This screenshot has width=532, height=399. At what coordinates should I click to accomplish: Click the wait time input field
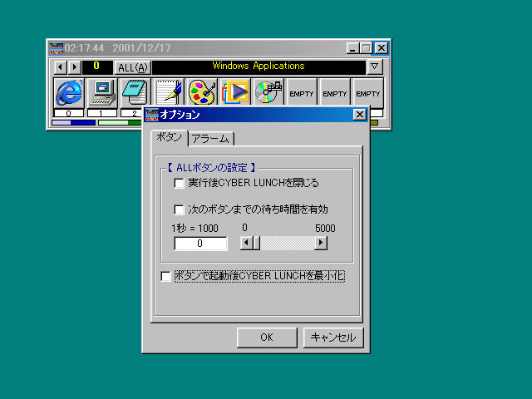click(200, 244)
